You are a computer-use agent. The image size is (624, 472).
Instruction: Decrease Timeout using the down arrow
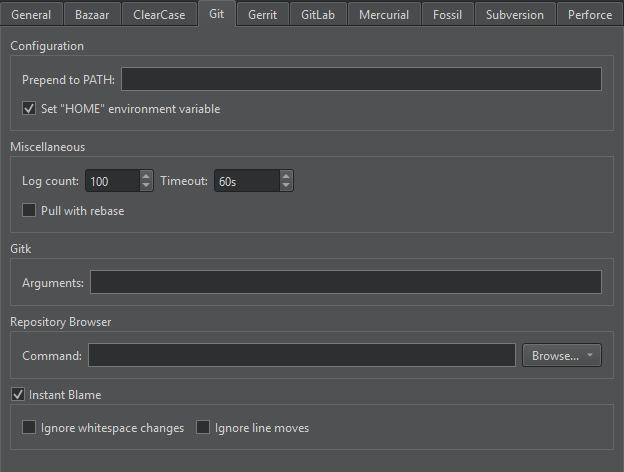286,186
